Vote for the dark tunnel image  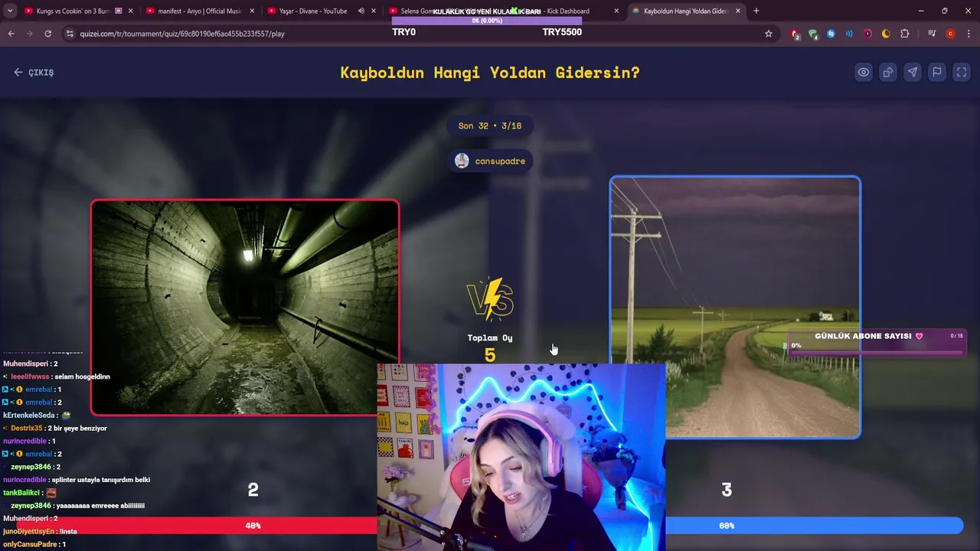point(245,308)
